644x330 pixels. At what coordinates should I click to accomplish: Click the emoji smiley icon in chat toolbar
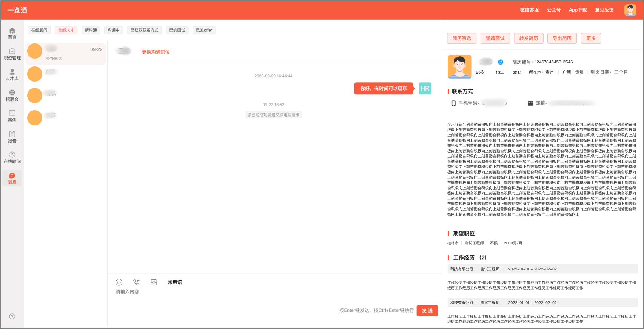coord(119,282)
